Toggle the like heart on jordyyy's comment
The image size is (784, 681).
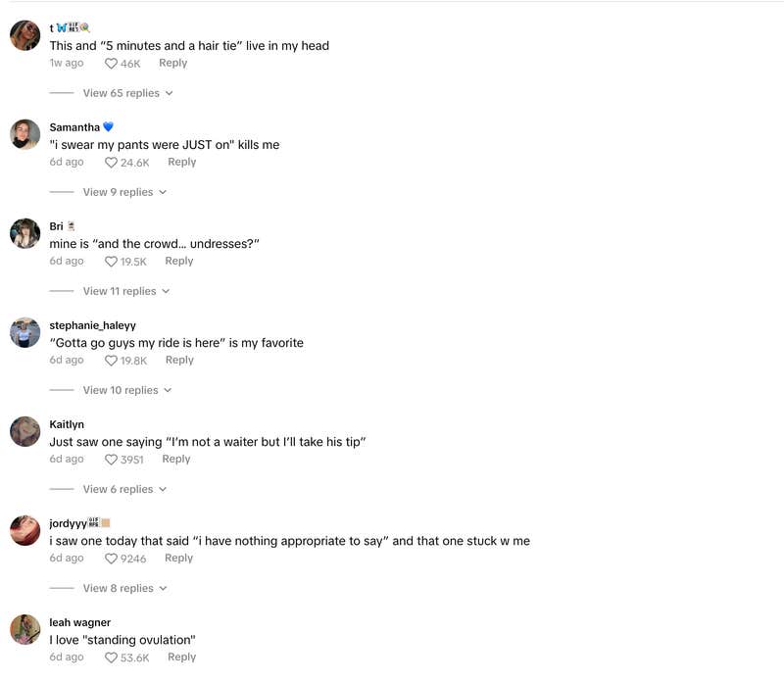[111, 558]
